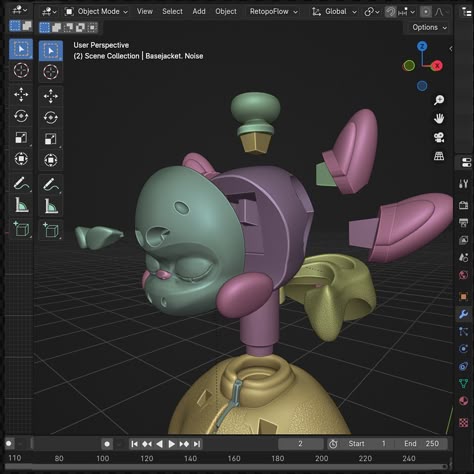Viewport: 474px width, 474px height.
Task: Choose the Add Cube tool
Action: (51, 229)
